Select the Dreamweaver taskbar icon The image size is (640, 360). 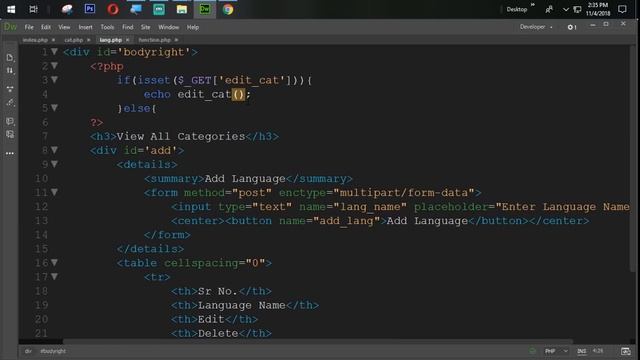tap(204, 9)
